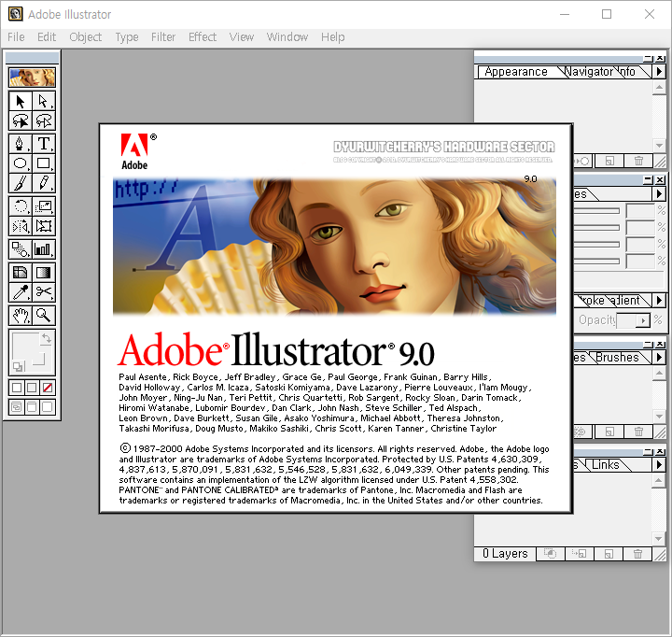The image size is (672, 637).
Task: Choose the Lasso tool with black arrow
Action: tap(21, 121)
